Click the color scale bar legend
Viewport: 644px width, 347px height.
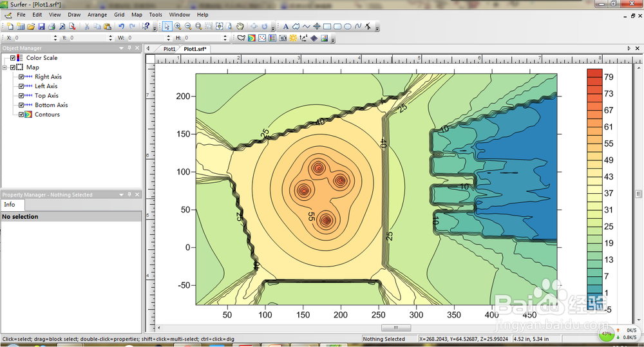click(594, 190)
